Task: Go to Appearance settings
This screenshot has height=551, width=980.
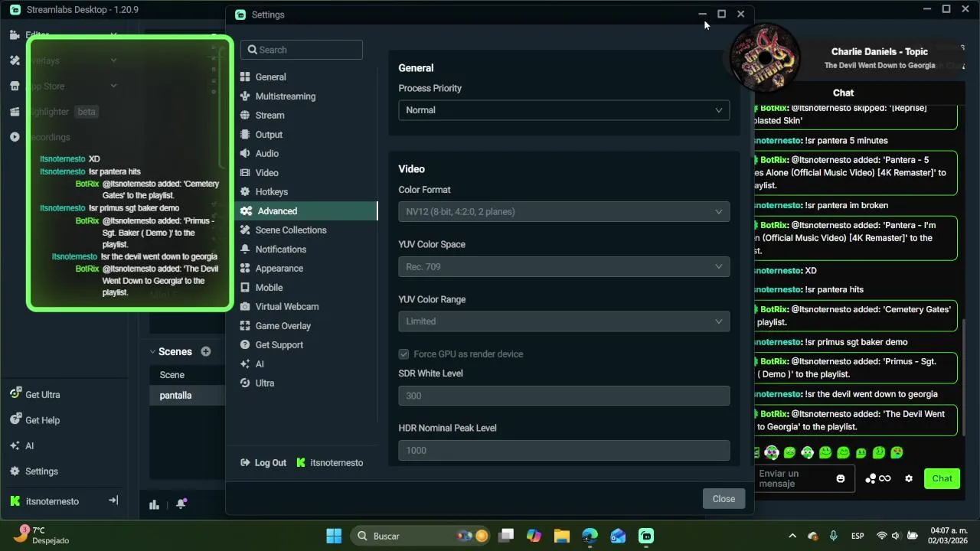Action: click(x=308, y=269)
